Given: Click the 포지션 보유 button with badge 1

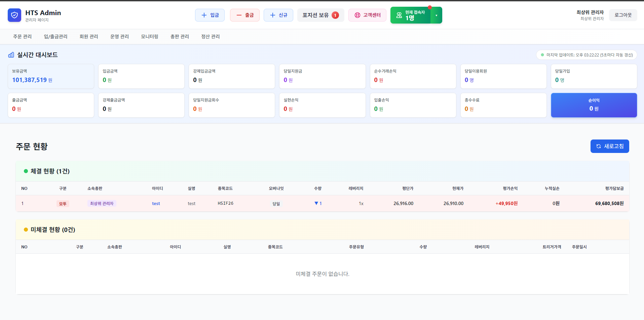Looking at the screenshot, I should [x=320, y=15].
